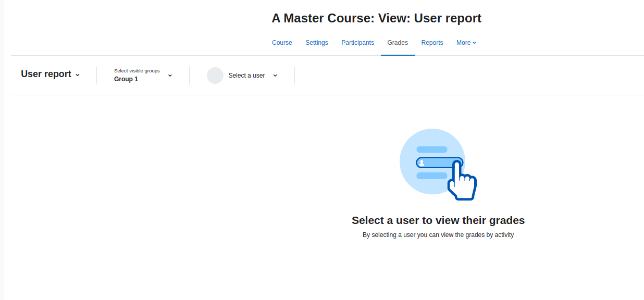Open the Select a user dropdown

click(x=242, y=76)
